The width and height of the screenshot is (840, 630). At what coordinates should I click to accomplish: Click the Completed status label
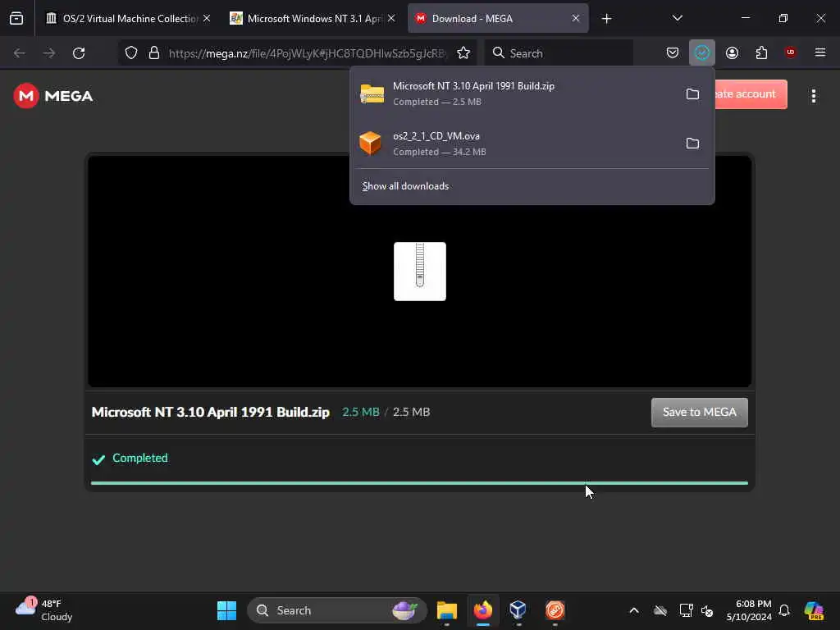point(139,458)
